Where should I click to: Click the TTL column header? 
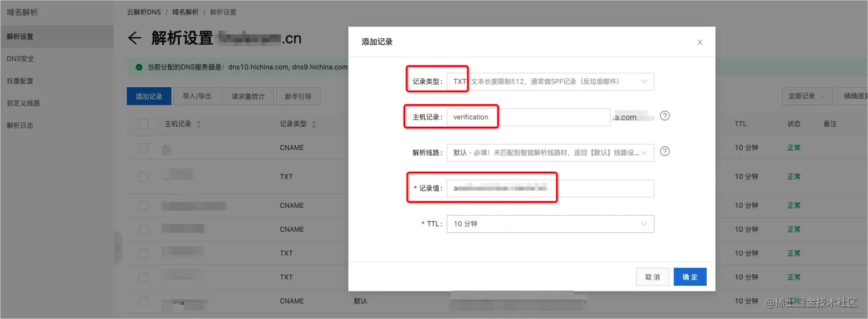click(741, 124)
